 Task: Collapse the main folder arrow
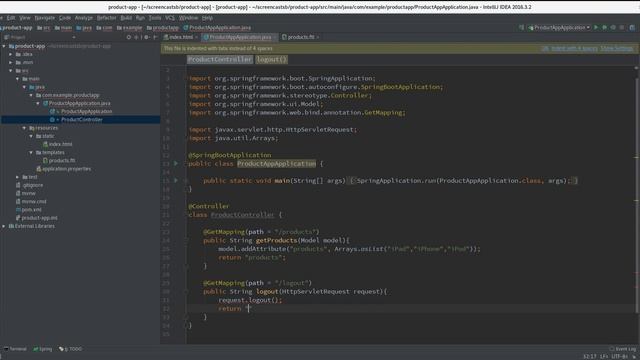click(x=18, y=79)
